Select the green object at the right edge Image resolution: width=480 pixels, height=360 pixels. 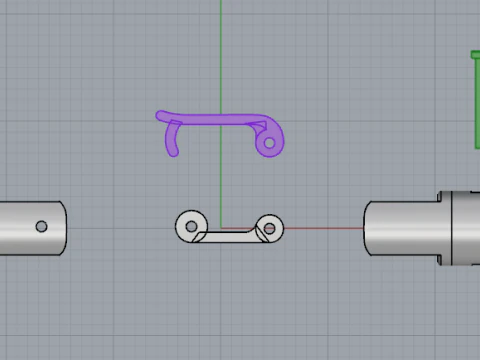click(476, 99)
